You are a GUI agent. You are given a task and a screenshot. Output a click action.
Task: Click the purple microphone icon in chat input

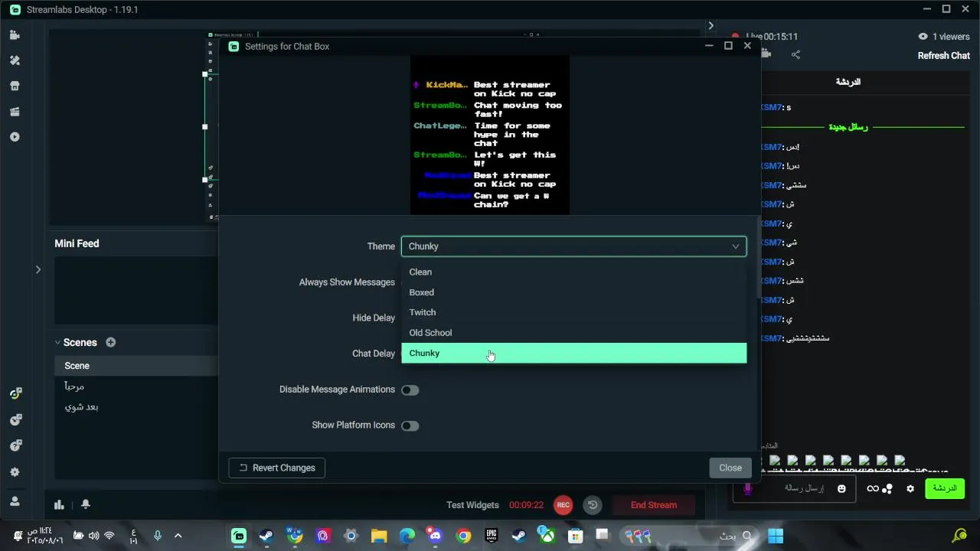pos(748,488)
